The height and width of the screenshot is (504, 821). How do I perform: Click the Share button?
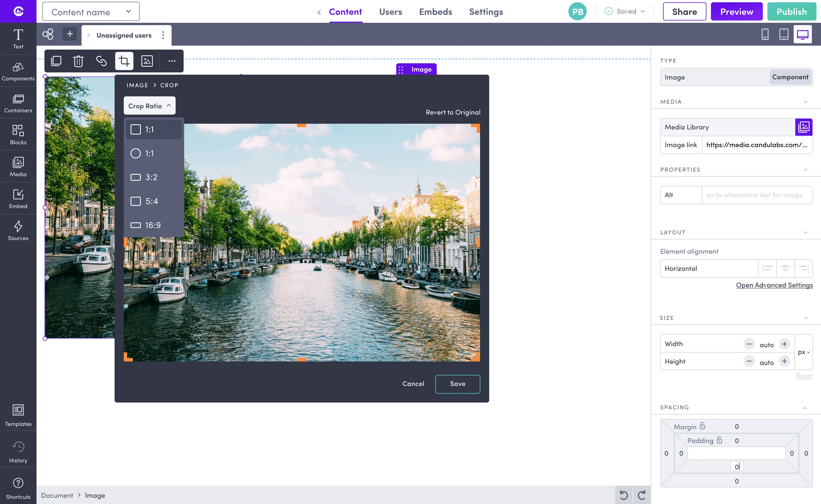(x=684, y=12)
